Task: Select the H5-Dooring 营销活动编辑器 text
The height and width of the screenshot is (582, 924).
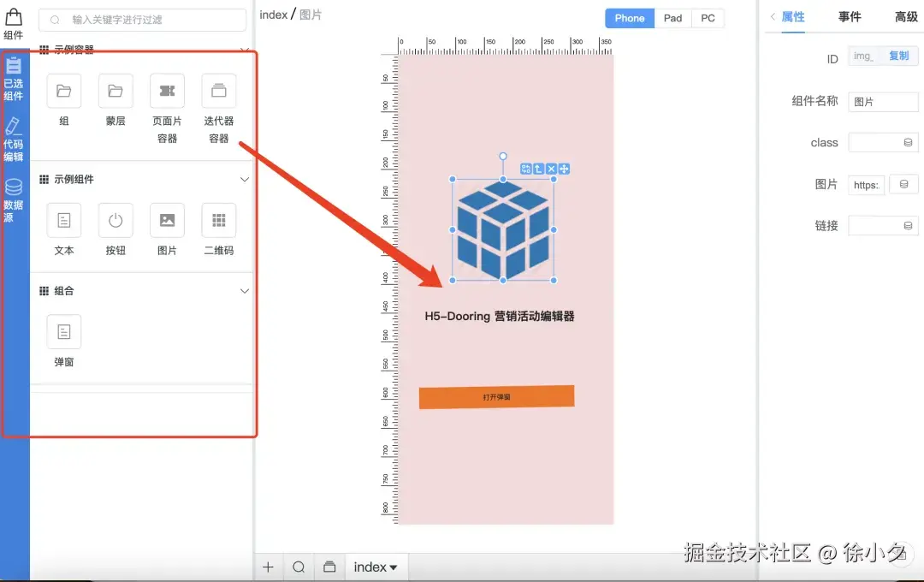Action: pos(499,317)
